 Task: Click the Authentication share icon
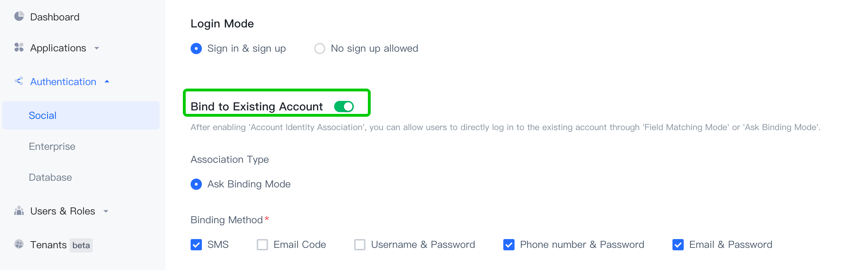19,81
